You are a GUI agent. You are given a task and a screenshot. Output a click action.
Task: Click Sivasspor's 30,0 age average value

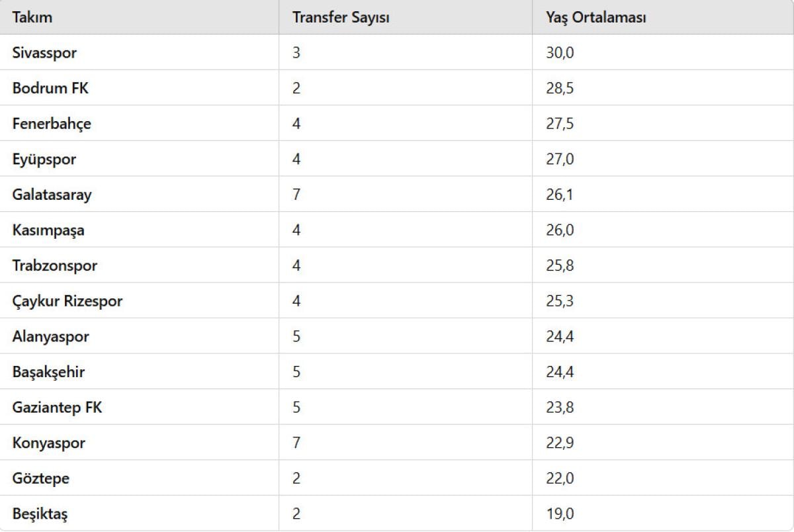coord(560,53)
